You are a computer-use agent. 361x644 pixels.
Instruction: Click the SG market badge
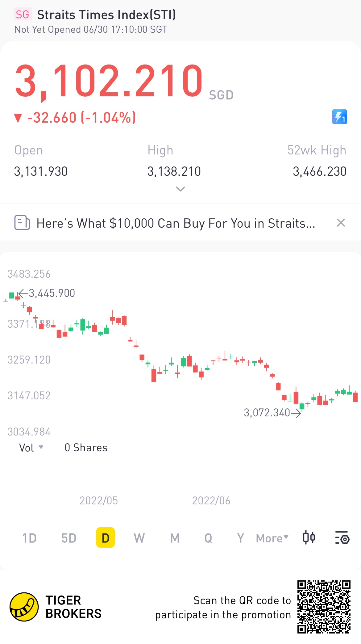[22, 15]
